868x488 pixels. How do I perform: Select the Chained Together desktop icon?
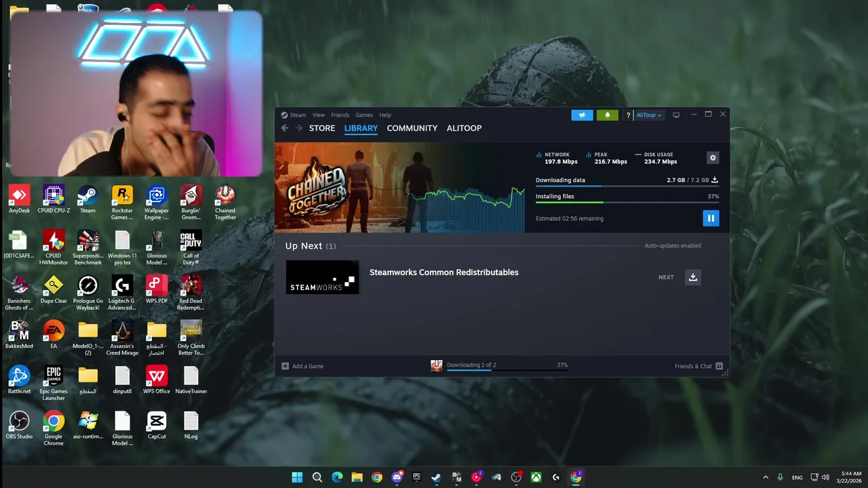coord(225,203)
